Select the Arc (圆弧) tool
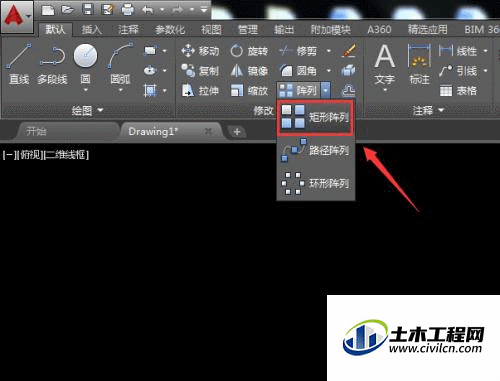The height and width of the screenshot is (381, 500). click(120, 63)
